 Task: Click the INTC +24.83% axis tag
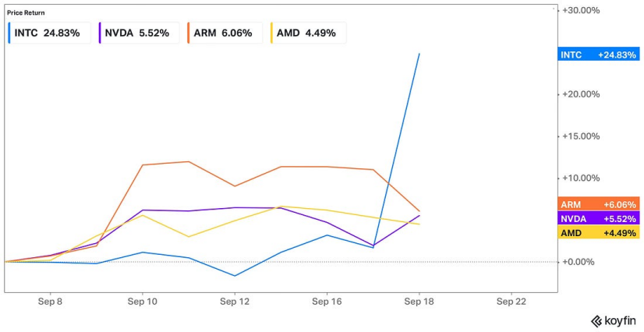coord(599,55)
